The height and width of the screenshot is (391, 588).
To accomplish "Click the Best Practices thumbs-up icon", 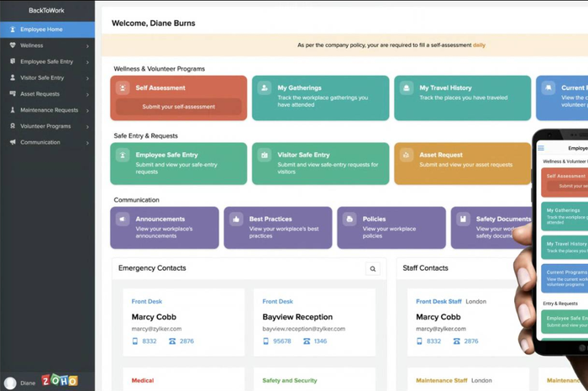I will click(236, 219).
